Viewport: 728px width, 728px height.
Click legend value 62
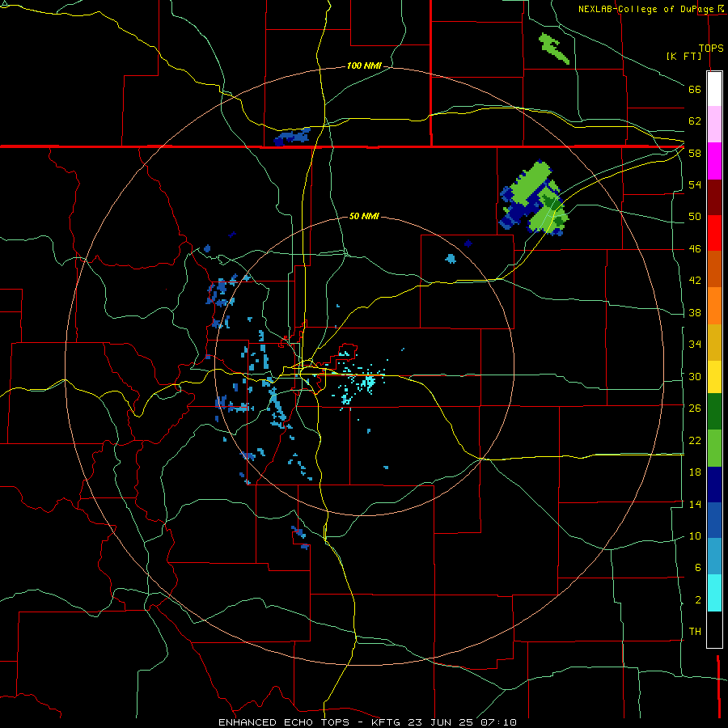tap(695, 121)
